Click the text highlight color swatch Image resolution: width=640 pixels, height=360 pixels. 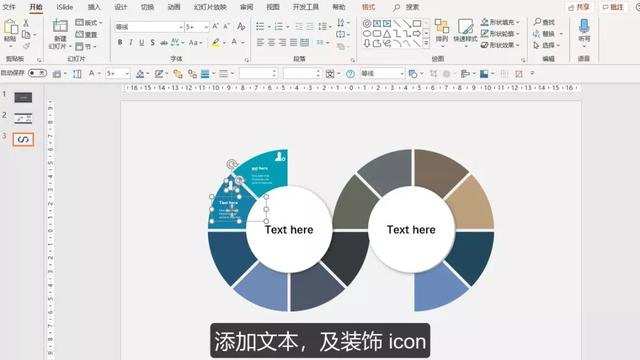(x=216, y=42)
